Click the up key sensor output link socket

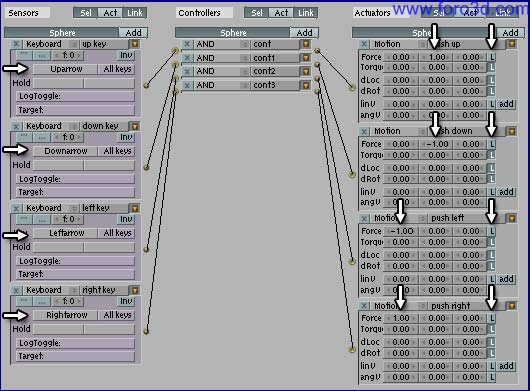point(146,85)
